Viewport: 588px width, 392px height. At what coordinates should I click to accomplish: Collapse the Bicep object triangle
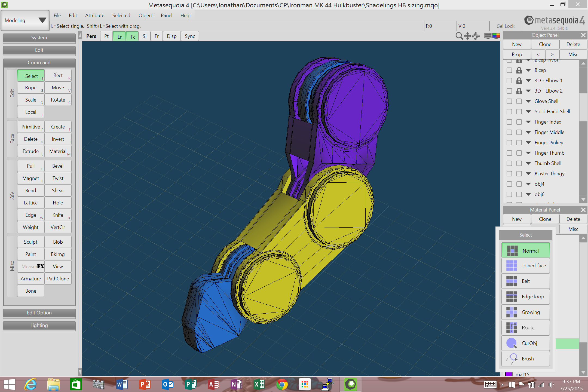(528, 70)
